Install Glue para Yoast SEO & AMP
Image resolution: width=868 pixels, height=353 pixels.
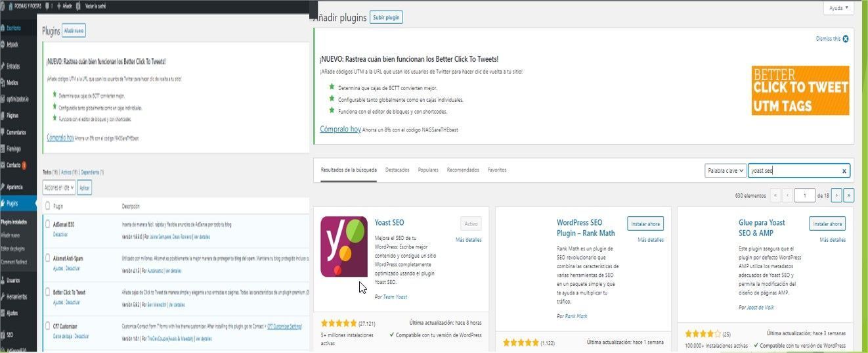tap(827, 224)
